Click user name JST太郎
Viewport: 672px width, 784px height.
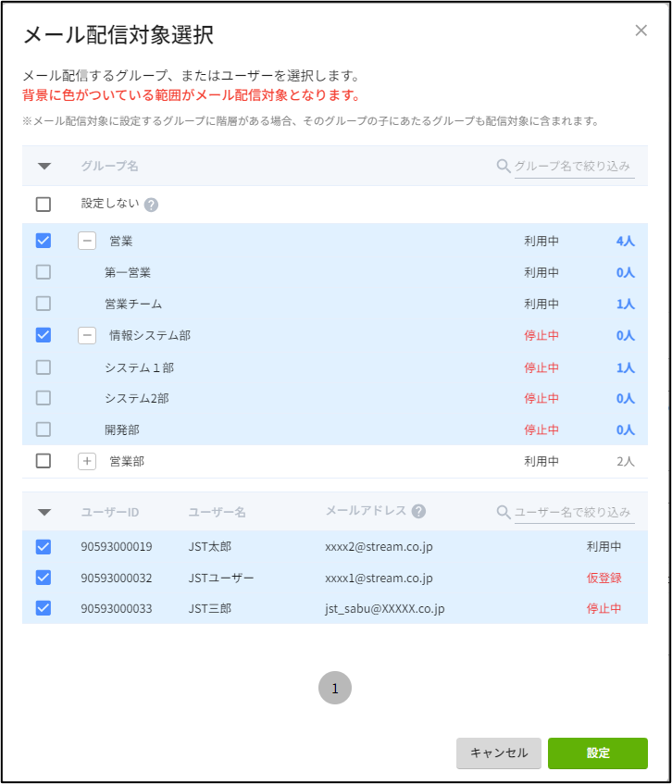point(209,547)
